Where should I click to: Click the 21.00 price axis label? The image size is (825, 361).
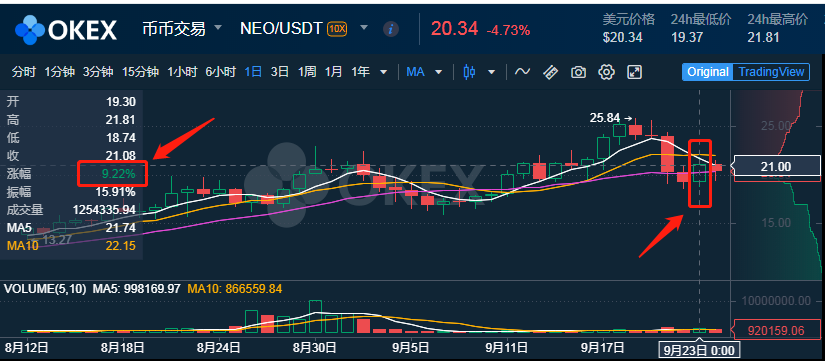coord(777,167)
